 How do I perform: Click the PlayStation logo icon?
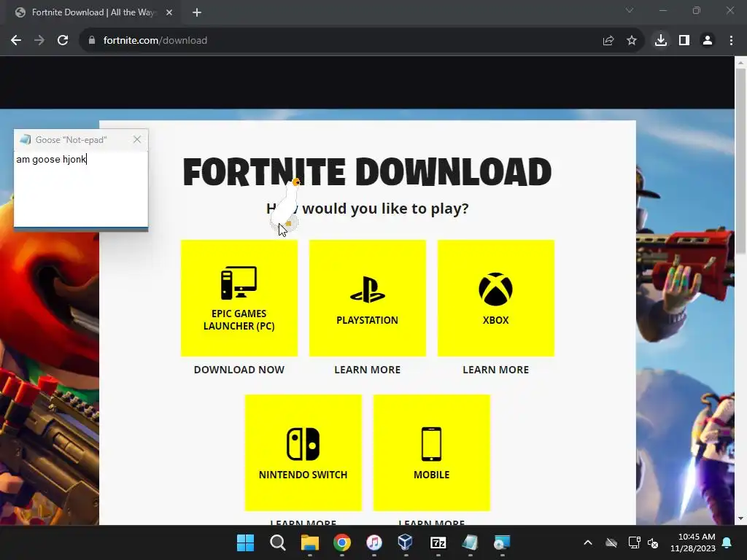(368, 289)
